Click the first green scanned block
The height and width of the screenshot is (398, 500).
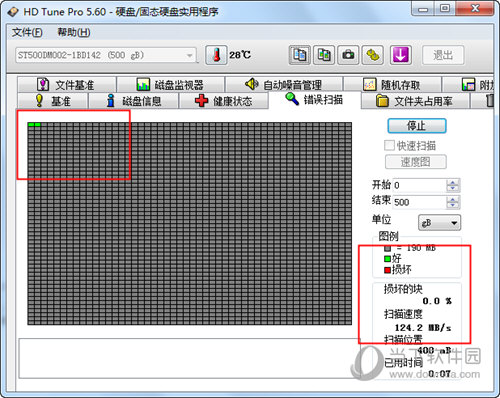(x=31, y=125)
